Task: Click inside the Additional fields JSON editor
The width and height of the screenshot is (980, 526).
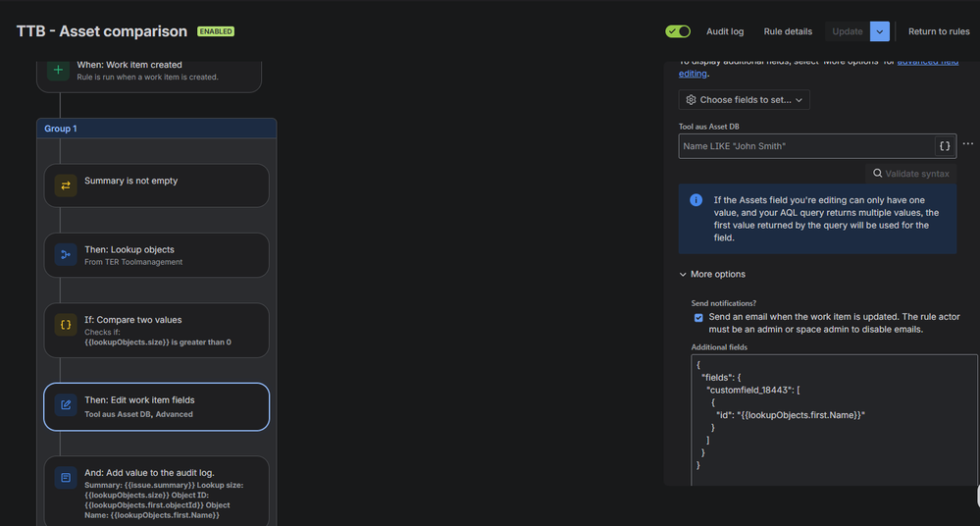Action: (834, 420)
